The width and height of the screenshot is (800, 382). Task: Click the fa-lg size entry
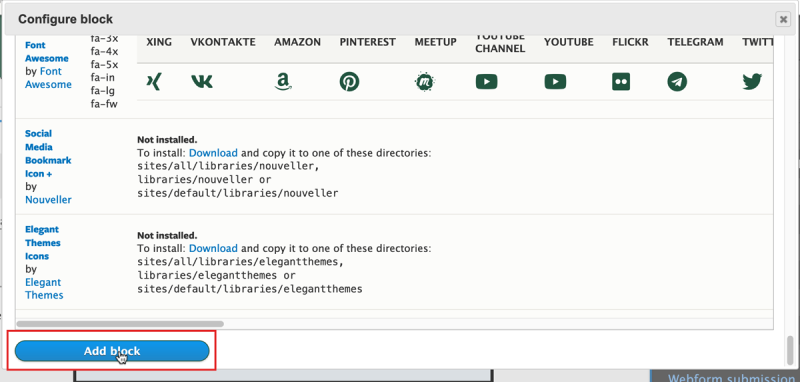tap(103, 91)
